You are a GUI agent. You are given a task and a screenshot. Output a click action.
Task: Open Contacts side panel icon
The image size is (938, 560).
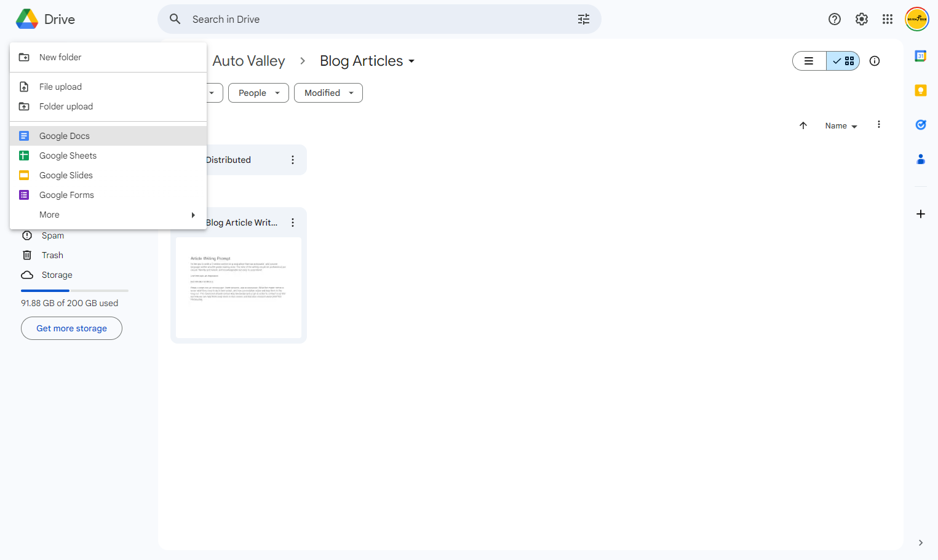tap(921, 159)
